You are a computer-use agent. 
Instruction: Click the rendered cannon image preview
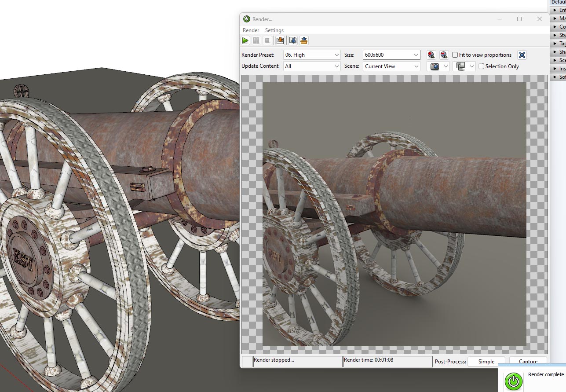point(394,214)
